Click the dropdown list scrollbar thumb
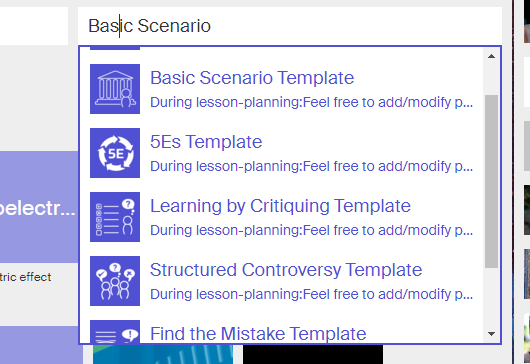 click(491, 181)
